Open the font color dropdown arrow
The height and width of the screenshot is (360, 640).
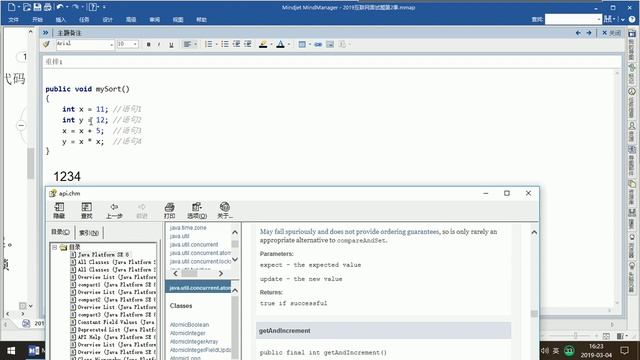(x=289, y=44)
